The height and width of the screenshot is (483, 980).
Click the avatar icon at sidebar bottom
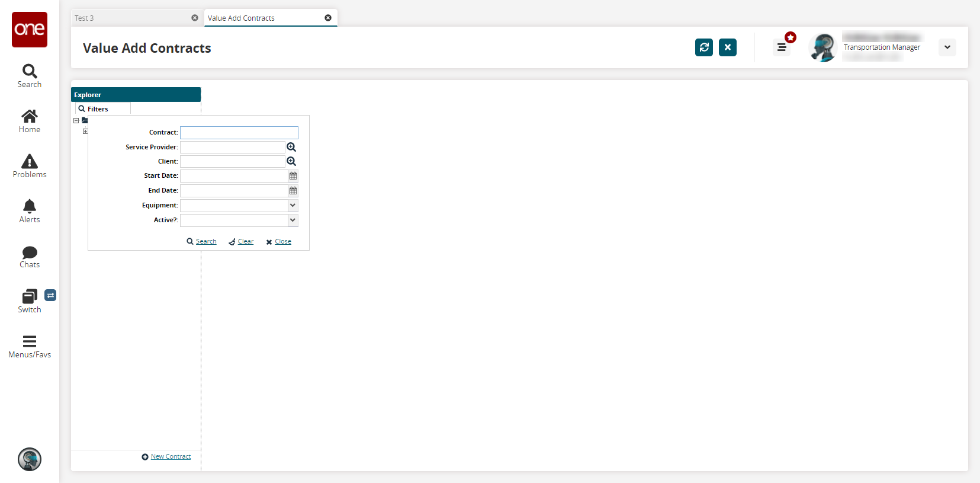coord(30,459)
